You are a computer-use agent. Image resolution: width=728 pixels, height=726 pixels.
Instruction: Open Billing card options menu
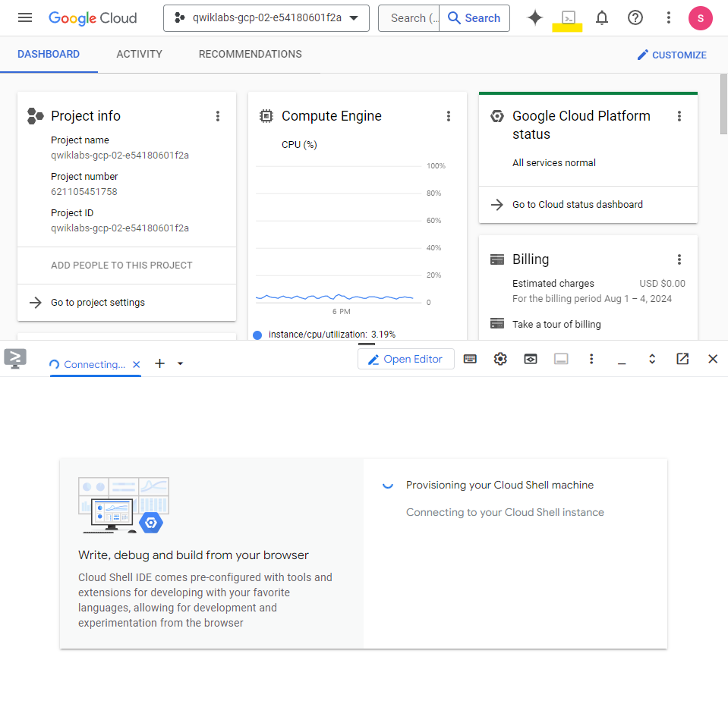679,259
